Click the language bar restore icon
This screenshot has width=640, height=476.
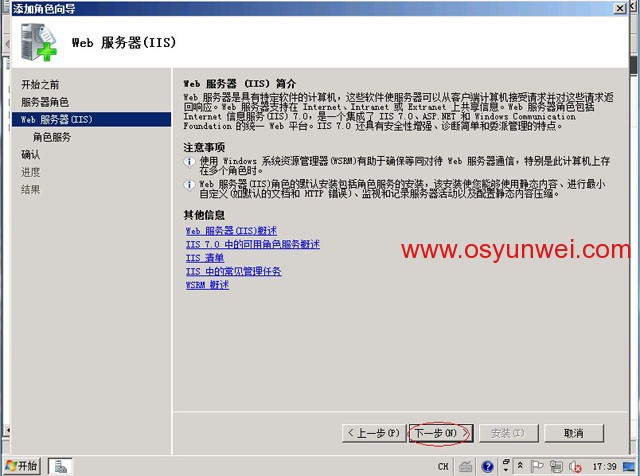(506, 462)
